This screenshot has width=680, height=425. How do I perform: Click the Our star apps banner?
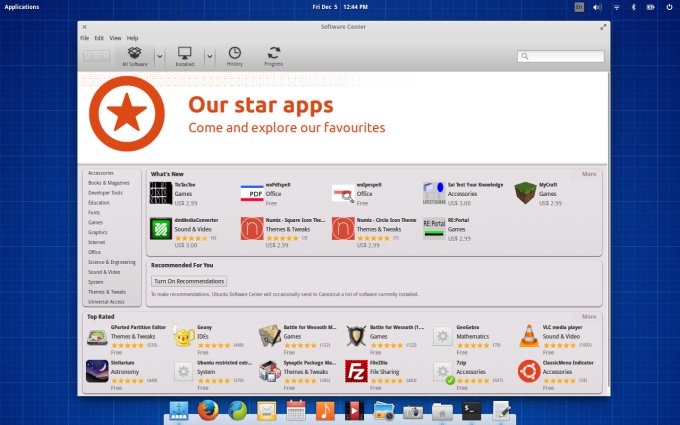click(x=342, y=115)
